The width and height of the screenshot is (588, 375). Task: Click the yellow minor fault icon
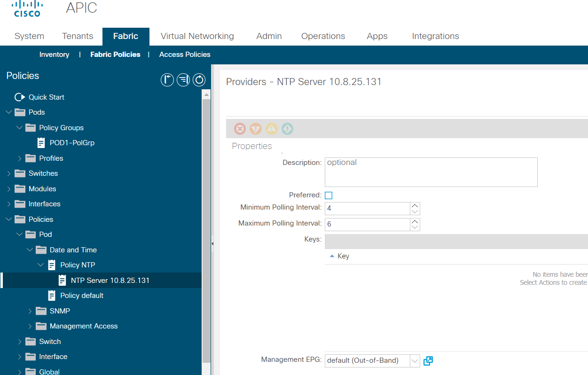pos(272,129)
